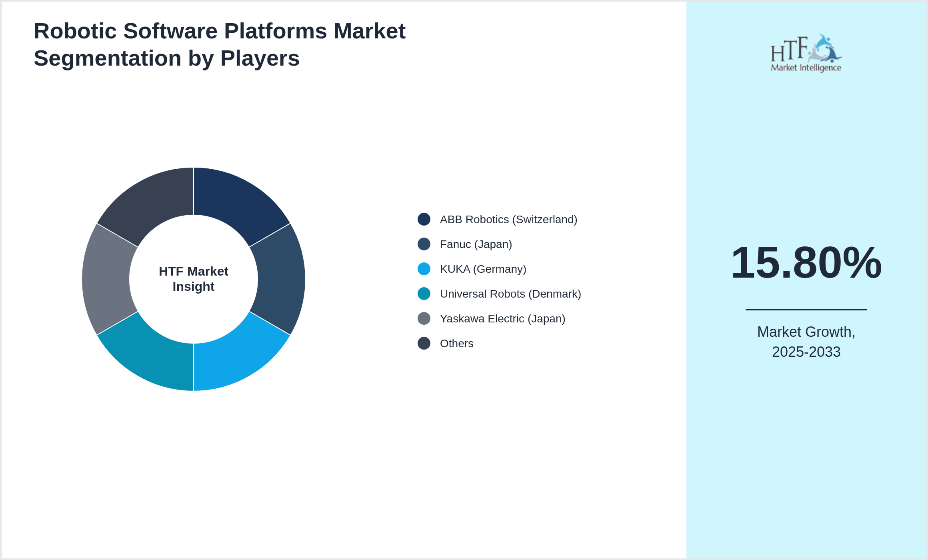Click the HTF Market Insight center label
This screenshot has width=928, height=560.
pyautogui.click(x=194, y=279)
